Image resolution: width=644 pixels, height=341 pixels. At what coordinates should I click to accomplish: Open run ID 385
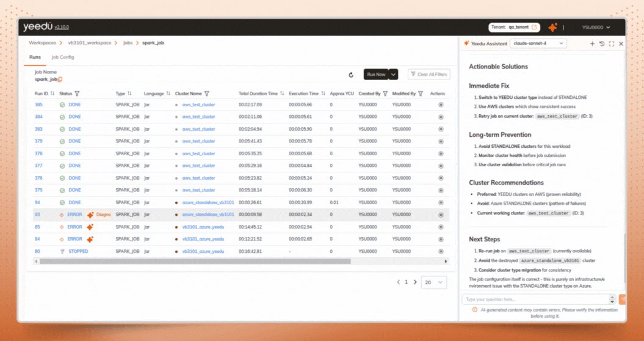coord(38,105)
